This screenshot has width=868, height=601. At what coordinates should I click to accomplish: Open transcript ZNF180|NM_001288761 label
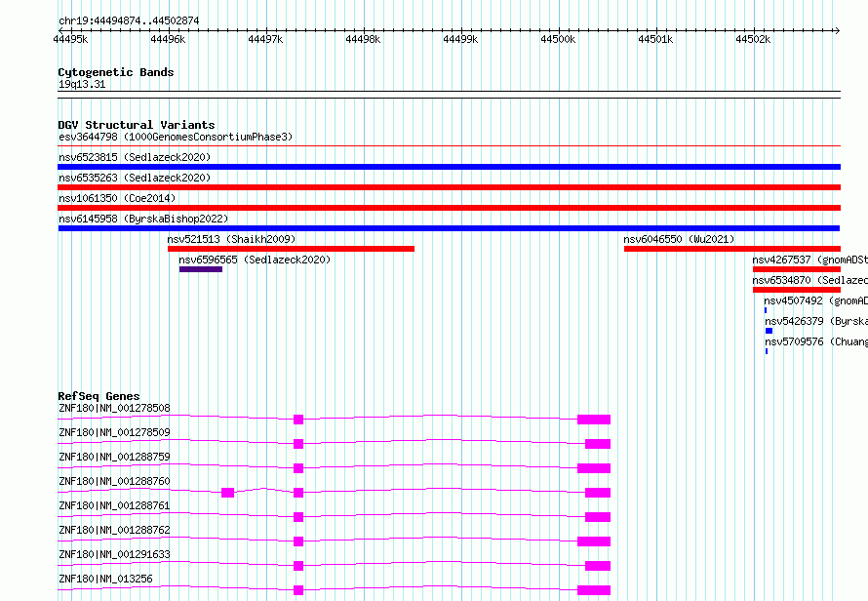[x=114, y=505]
